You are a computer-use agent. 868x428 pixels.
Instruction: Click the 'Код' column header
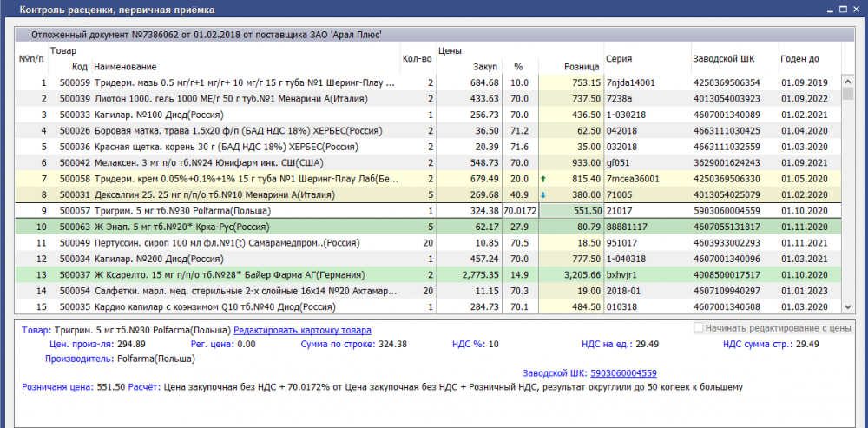pos(80,67)
